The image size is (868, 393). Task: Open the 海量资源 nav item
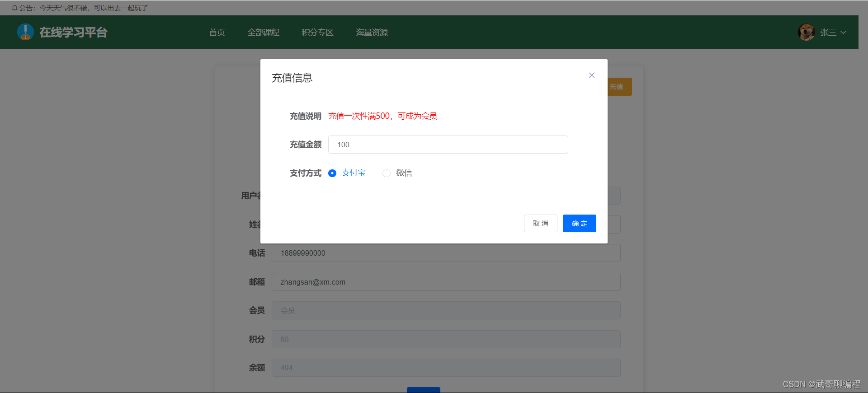372,33
